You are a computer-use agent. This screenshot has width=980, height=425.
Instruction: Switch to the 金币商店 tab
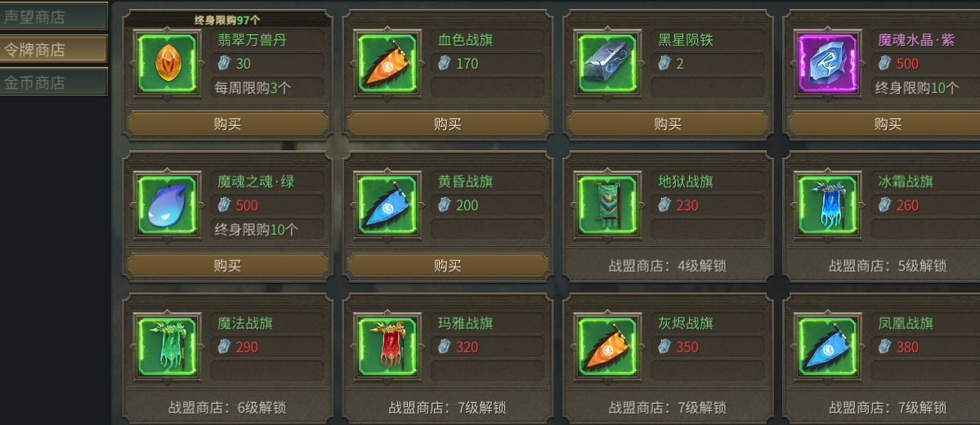click(x=52, y=82)
